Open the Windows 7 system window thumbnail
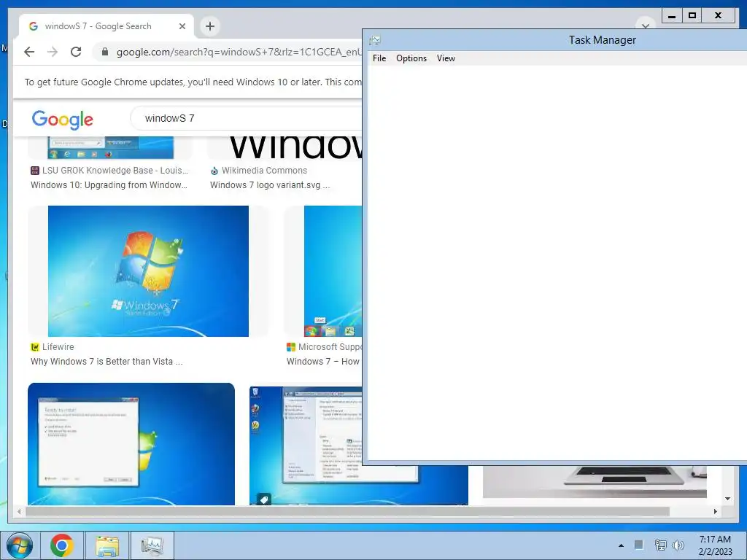 coord(306,446)
